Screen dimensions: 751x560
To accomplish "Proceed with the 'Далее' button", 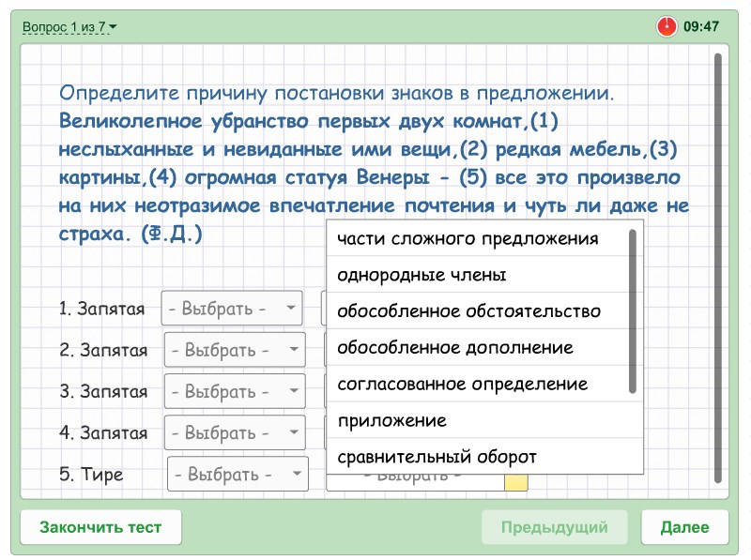I will pos(684,527).
